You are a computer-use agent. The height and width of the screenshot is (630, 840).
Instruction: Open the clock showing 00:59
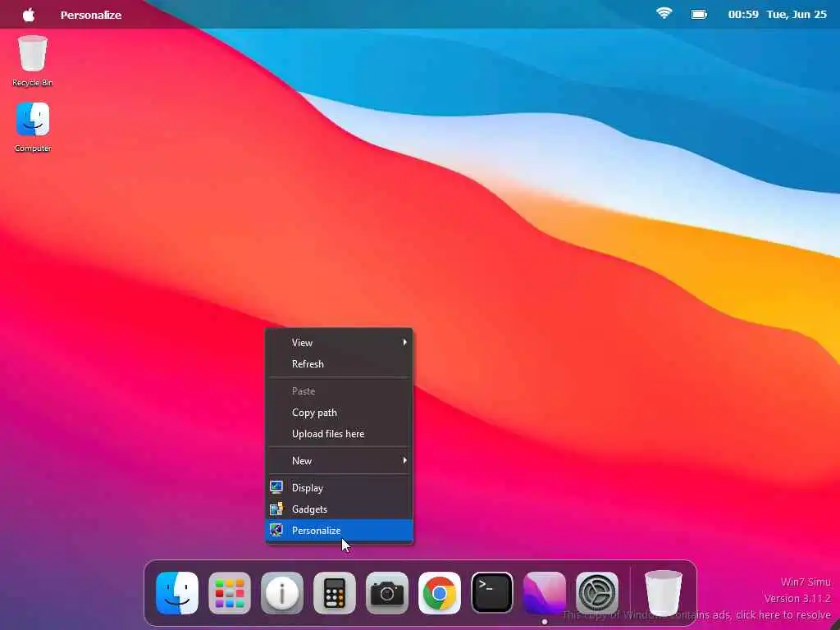743,15
